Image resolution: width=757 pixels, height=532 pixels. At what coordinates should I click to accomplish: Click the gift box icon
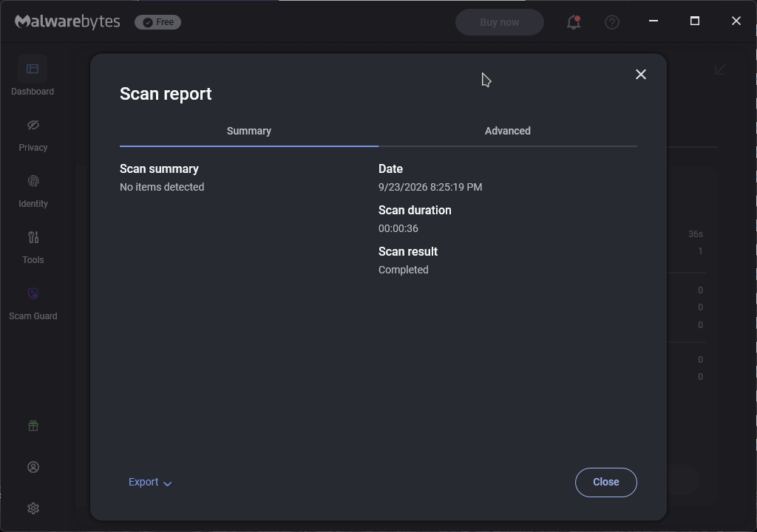(x=33, y=426)
